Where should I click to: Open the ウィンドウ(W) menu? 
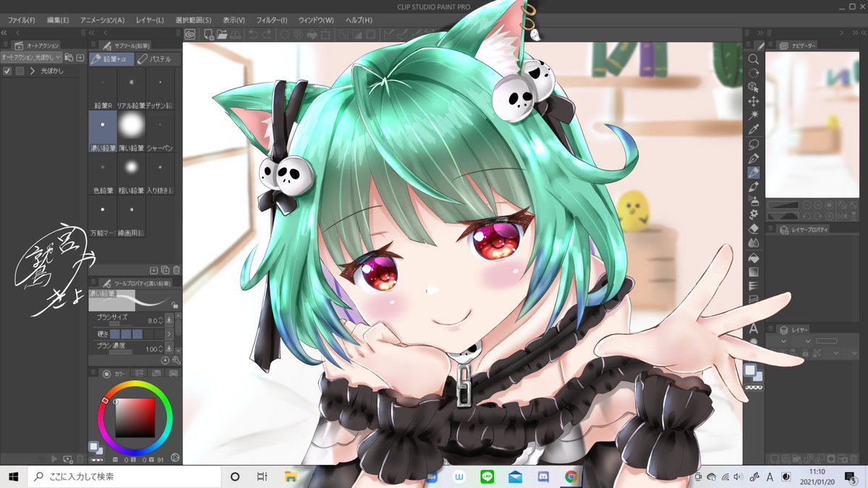pyautogui.click(x=318, y=20)
